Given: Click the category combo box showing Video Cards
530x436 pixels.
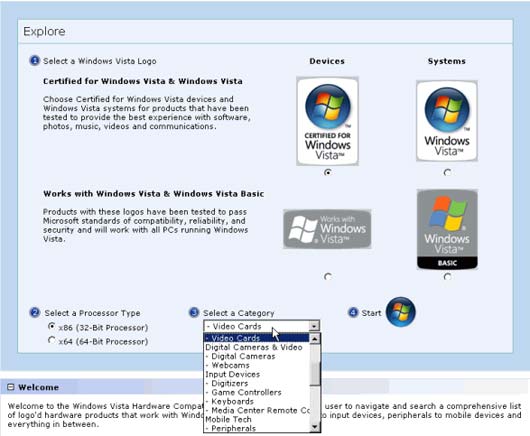Looking at the screenshot, I should 261,326.
